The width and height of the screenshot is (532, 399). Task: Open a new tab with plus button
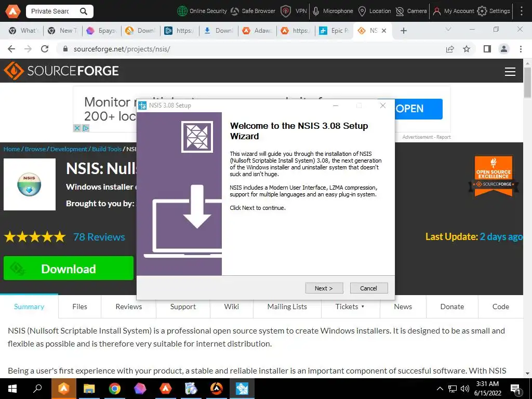(x=403, y=31)
